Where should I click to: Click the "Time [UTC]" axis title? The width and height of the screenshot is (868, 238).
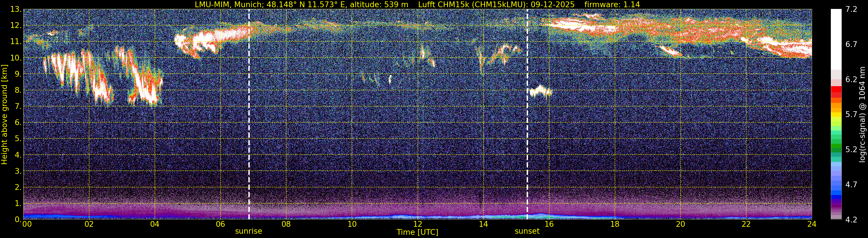[x=417, y=232]
